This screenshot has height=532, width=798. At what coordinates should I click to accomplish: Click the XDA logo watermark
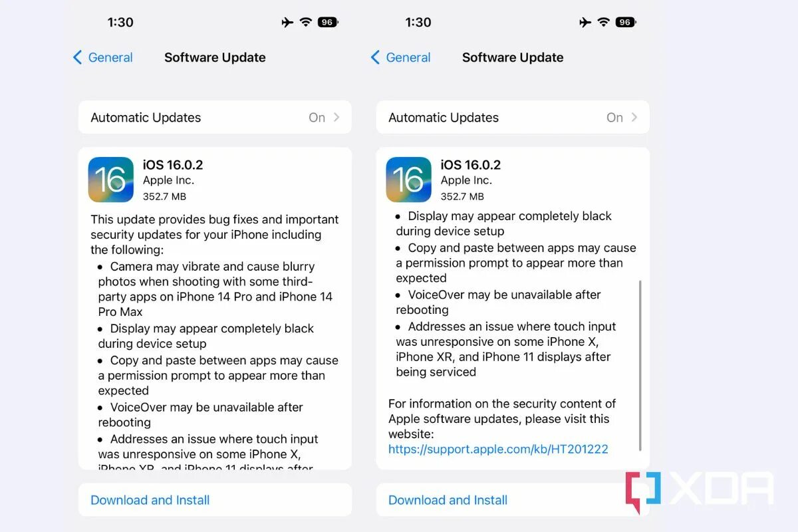699,491
